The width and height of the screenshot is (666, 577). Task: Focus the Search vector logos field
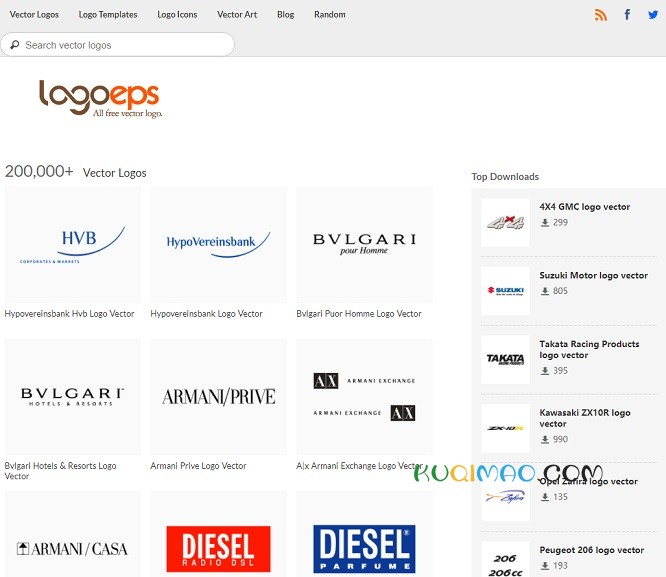pos(118,45)
